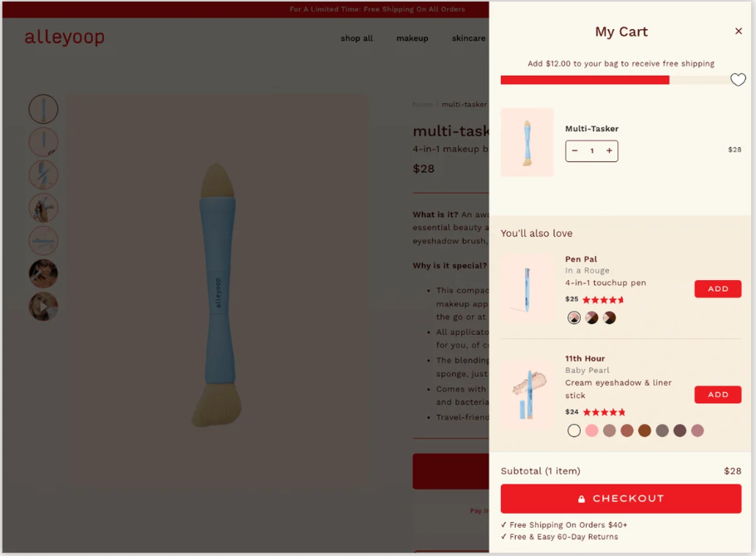Select first brush image thumbnail
756x556 pixels.
click(x=43, y=109)
